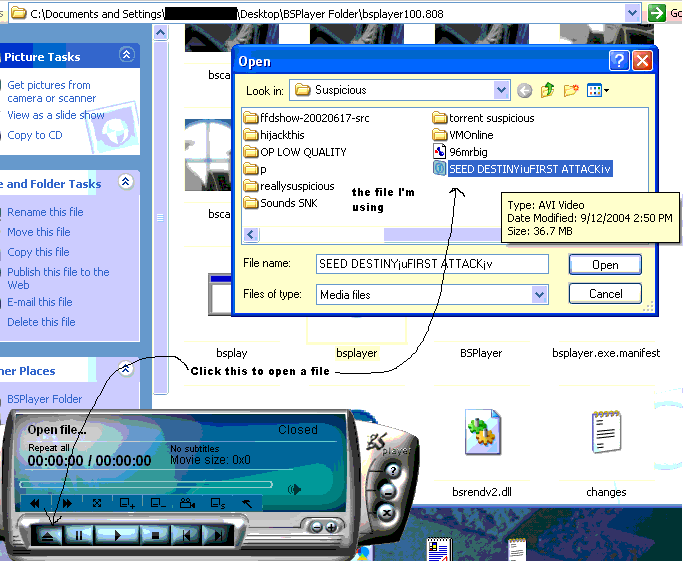Click the previous track button in BSPlayer
The image size is (683, 561).
(x=186, y=535)
